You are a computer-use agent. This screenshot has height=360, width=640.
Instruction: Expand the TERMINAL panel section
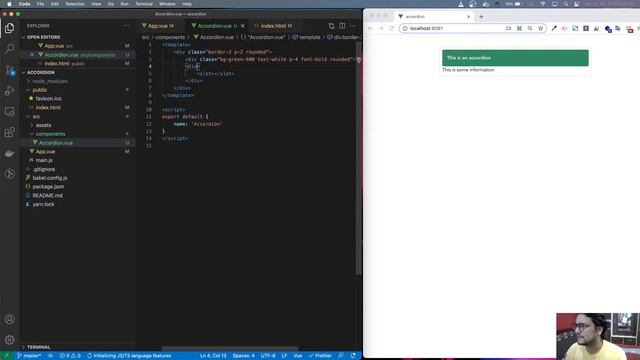pyautogui.click(x=38, y=347)
